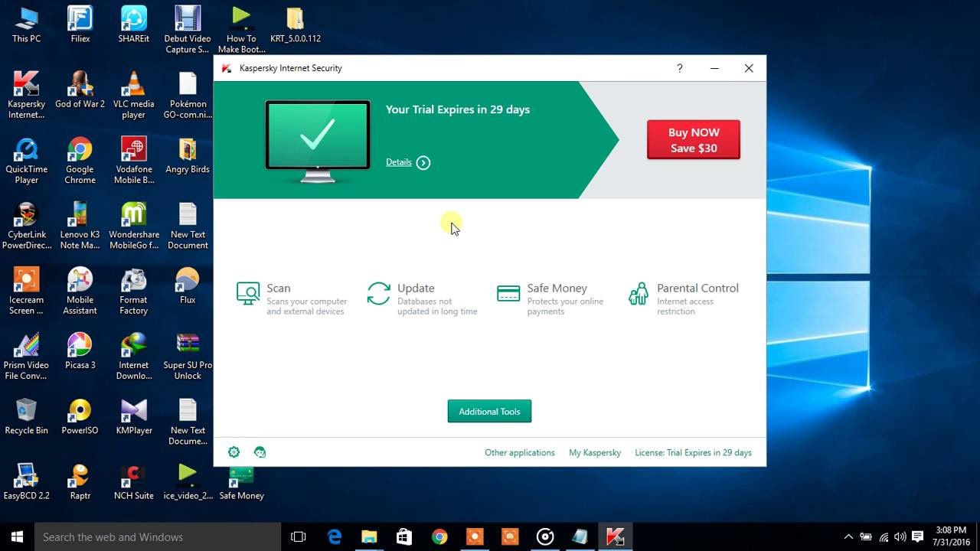Select Safe Money desktop shortcut
The image size is (980, 551).
tap(241, 482)
